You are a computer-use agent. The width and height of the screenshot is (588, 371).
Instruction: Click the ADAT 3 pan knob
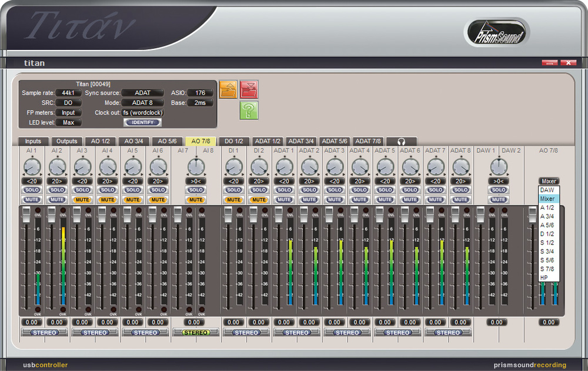tap(335, 167)
